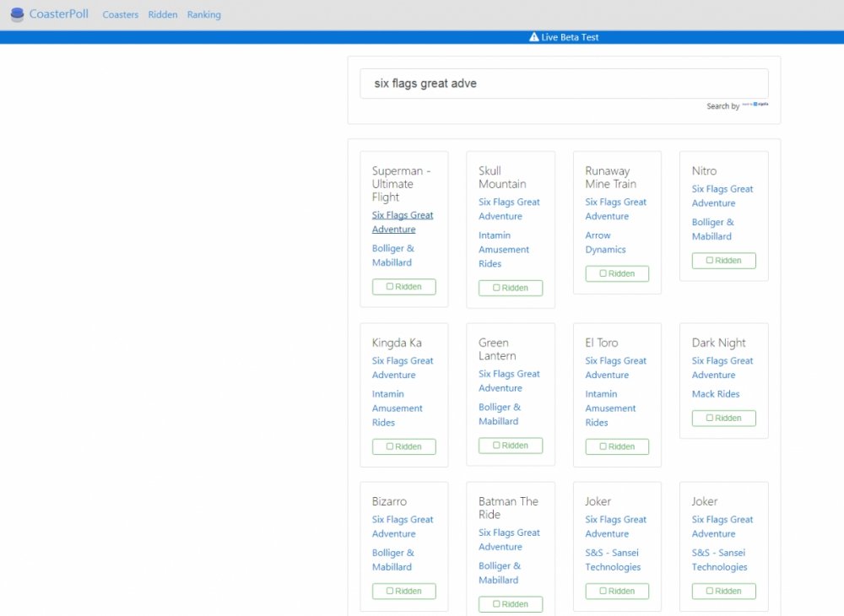This screenshot has height=616, width=844.
Task: Follow Arrow Dynamics manufacturer link
Action: pyautogui.click(x=605, y=242)
